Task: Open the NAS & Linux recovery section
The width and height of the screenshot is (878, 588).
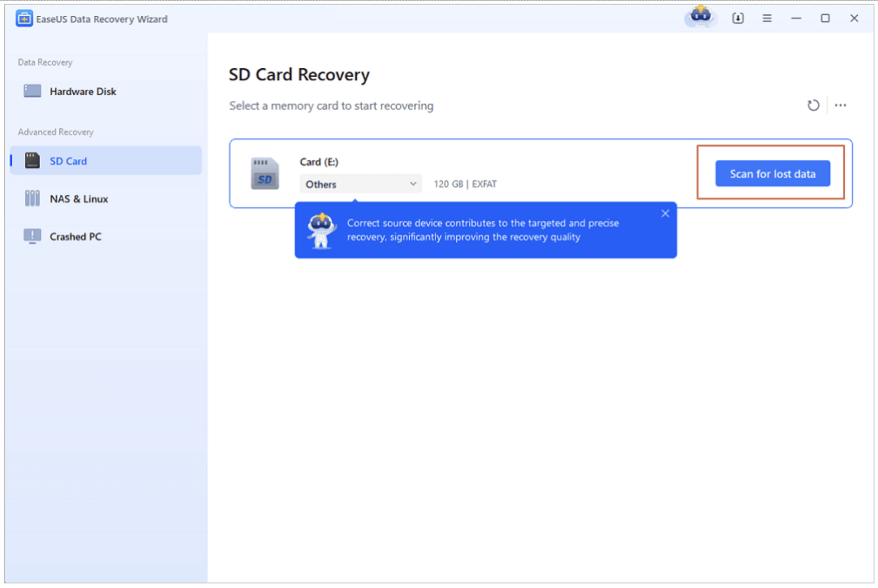Action: click(x=79, y=199)
